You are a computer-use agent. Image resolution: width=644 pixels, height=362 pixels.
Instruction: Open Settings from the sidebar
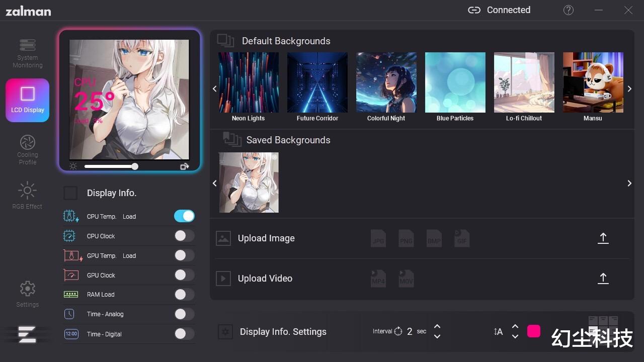(27, 294)
